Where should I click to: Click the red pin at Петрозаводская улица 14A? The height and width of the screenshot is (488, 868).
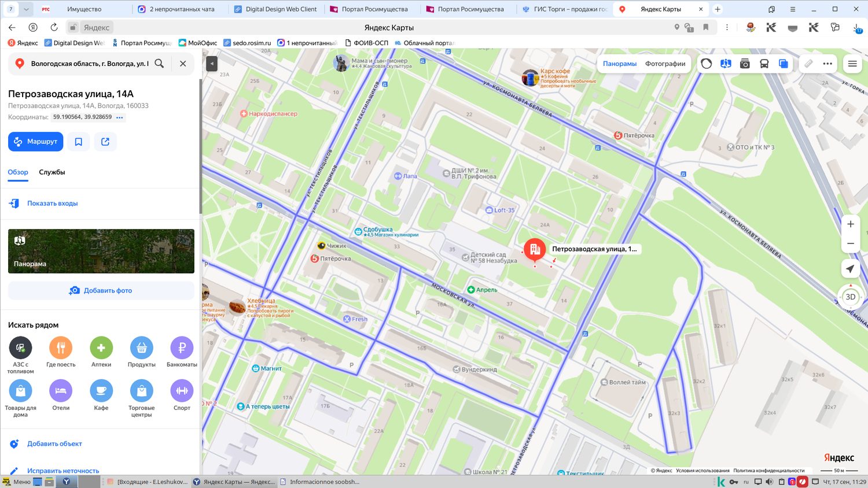coord(535,250)
